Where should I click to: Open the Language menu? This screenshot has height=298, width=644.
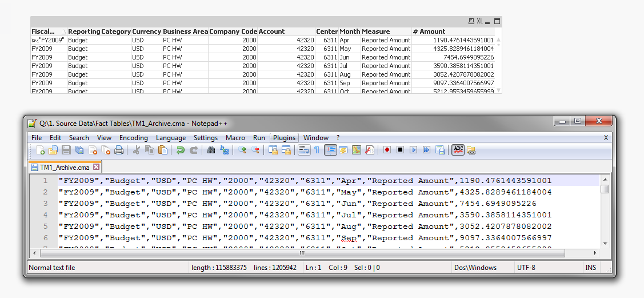point(171,138)
